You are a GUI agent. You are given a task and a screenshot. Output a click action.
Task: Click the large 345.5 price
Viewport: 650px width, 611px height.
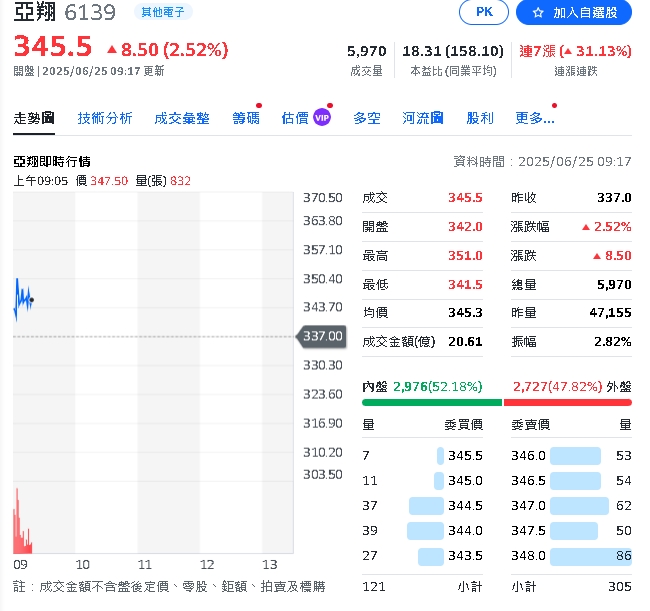point(53,46)
